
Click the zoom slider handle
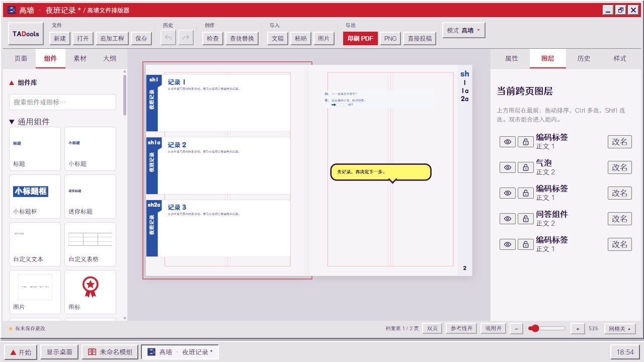point(534,328)
